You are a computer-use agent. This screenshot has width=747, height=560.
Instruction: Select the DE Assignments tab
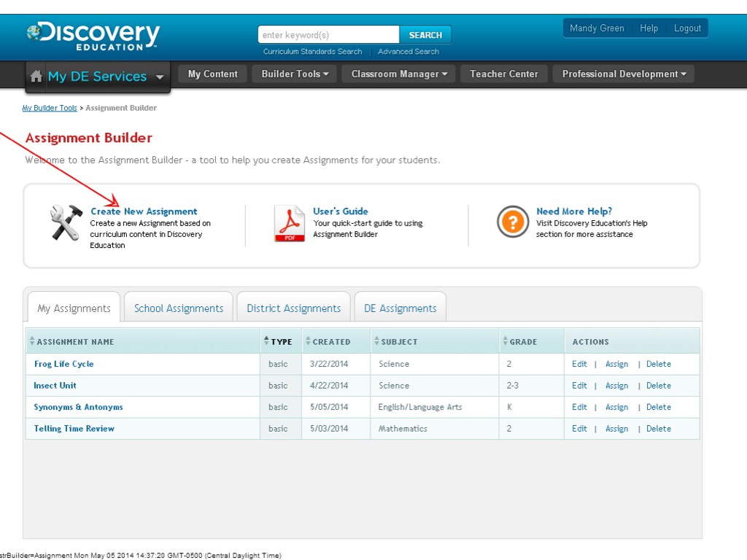[x=400, y=308]
